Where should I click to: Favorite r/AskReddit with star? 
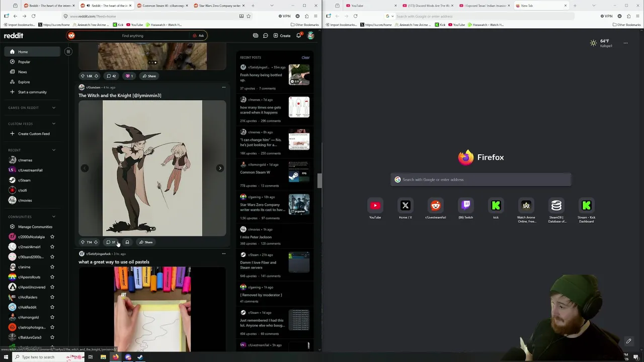click(52, 307)
